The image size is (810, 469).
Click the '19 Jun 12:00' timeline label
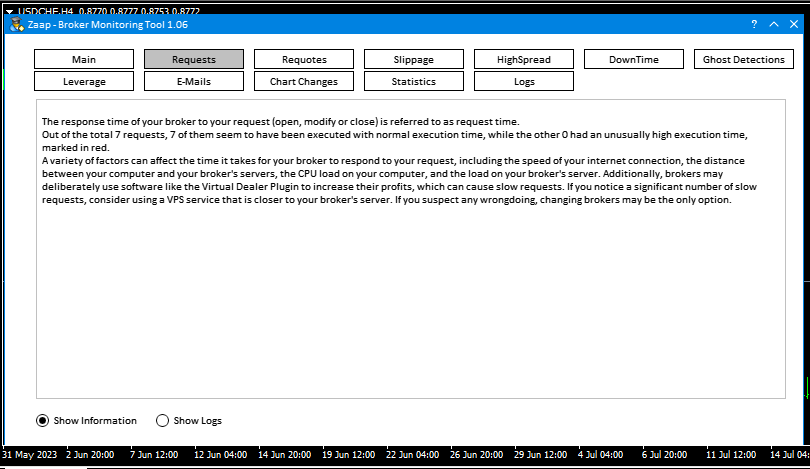(x=349, y=455)
